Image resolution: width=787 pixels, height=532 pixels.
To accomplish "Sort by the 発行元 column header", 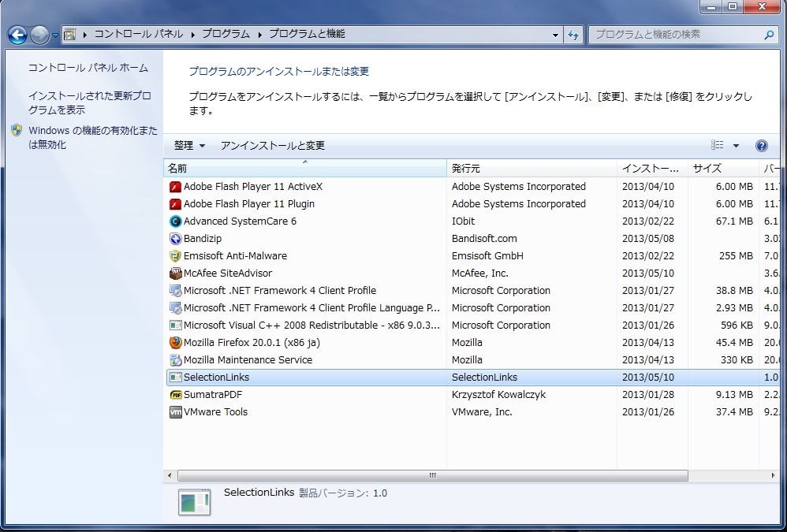I will (532, 169).
